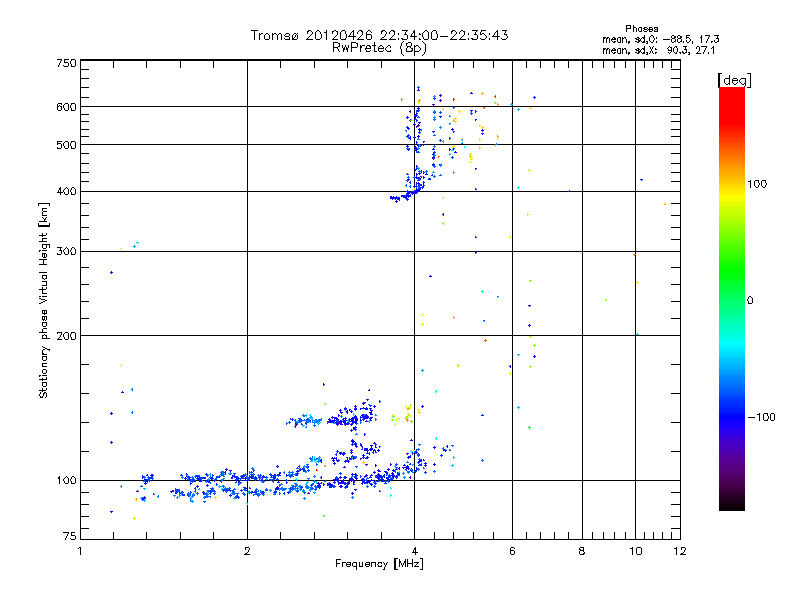Click the '6' x-axis tick label

click(512, 551)
